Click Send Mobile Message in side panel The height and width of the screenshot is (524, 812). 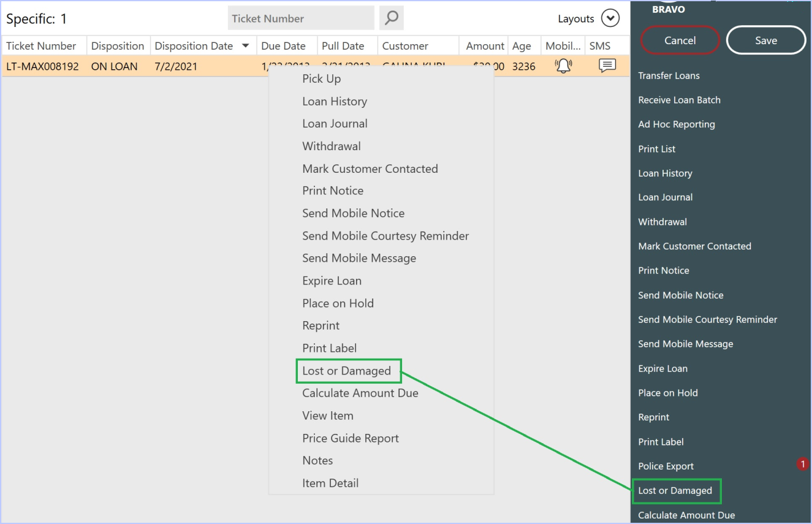coord(686,344)
